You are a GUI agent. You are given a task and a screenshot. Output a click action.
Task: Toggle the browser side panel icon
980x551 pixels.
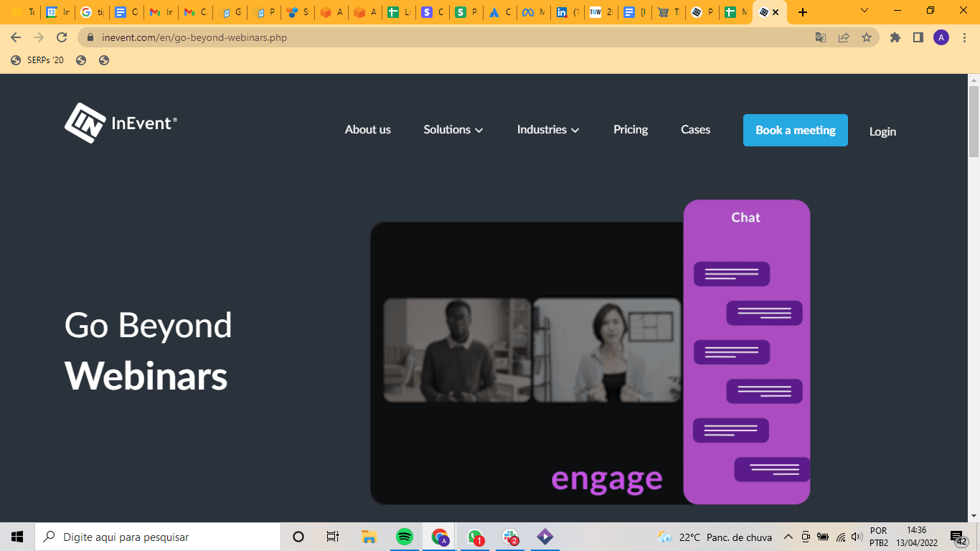[x=918, y=37]
